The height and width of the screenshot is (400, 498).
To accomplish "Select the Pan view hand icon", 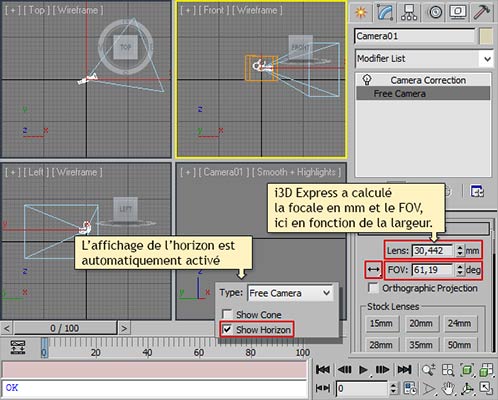I will 448,388.
